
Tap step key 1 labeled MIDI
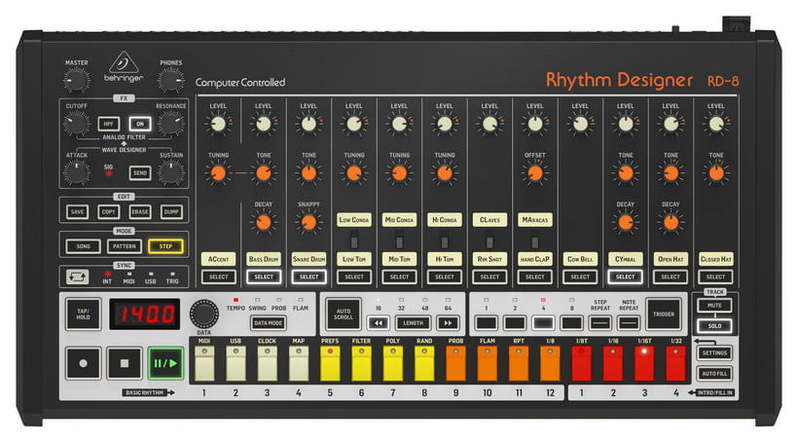point(205,364)
